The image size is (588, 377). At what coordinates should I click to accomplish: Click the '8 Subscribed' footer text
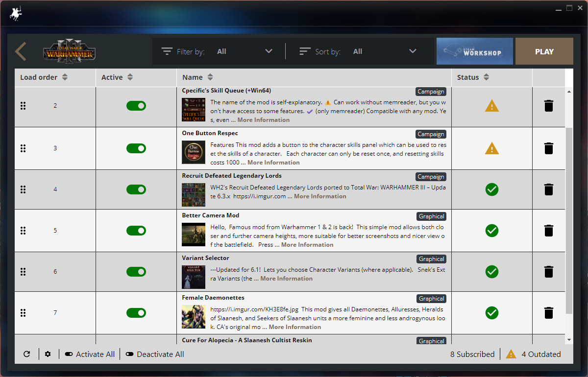tap(472, 354)
